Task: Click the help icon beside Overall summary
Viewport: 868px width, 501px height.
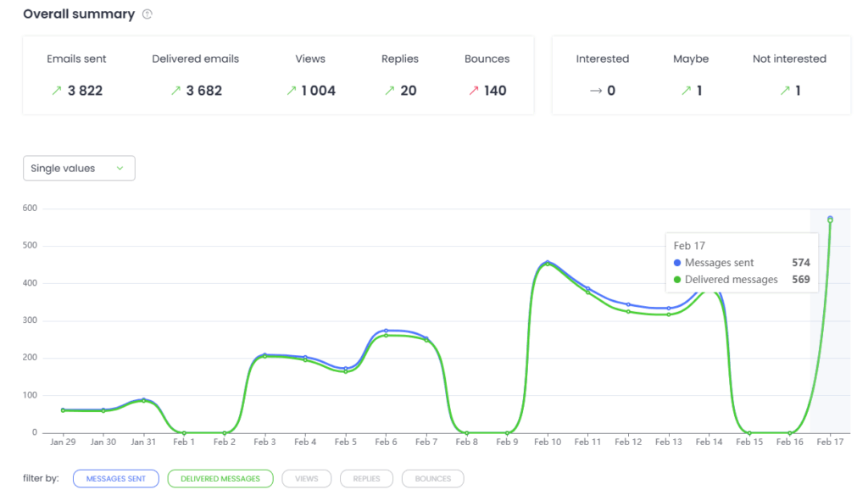Action: [147, 14]
